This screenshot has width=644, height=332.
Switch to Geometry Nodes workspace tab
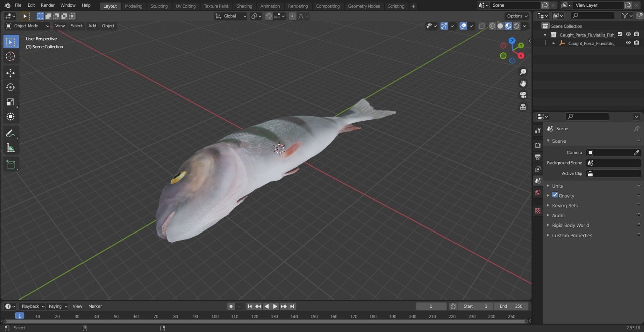364,6
